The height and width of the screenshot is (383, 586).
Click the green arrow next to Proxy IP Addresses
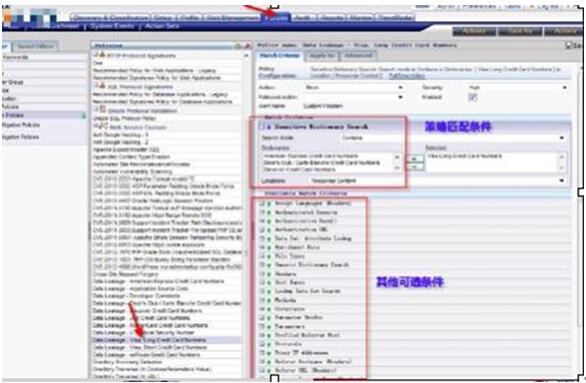coord(269,353)
